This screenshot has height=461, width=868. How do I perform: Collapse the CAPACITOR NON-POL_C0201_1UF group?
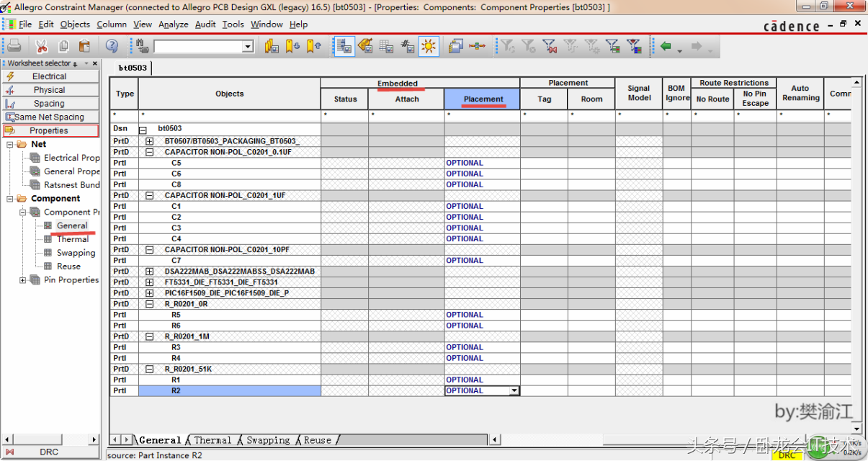point(149,195)
